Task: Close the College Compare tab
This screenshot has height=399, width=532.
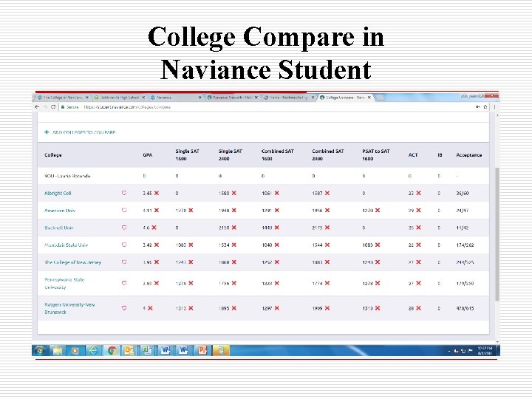Action: point(369,98)
